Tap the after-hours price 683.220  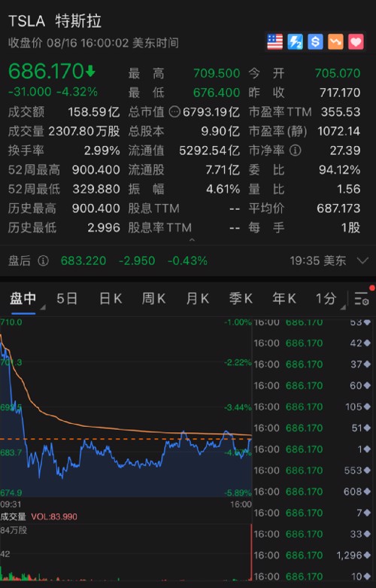coord(83,260)
